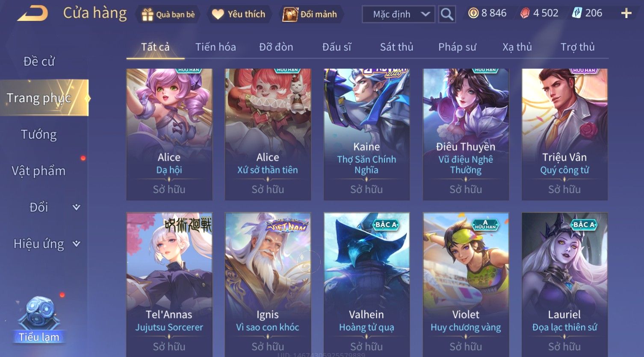Switch to the Pháp sư tab
This screenshot has height=357, width=644.
tap(457, 47)
